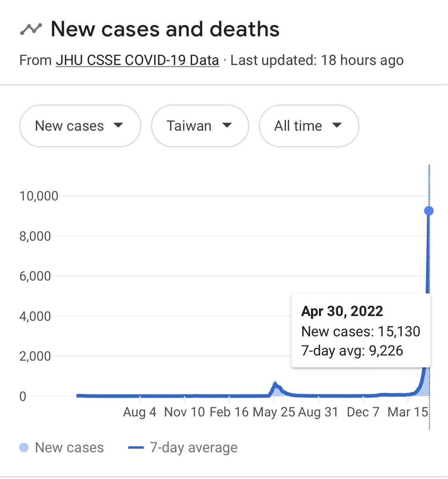Click the Last updated 18 hours ago text
The image size is (448, 479).
coord(317,60)
